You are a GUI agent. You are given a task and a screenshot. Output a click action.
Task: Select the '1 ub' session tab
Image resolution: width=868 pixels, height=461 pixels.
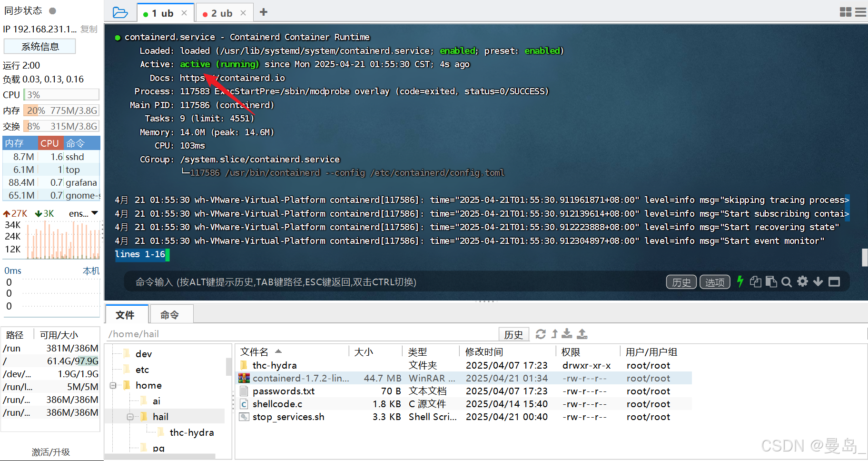165,13
